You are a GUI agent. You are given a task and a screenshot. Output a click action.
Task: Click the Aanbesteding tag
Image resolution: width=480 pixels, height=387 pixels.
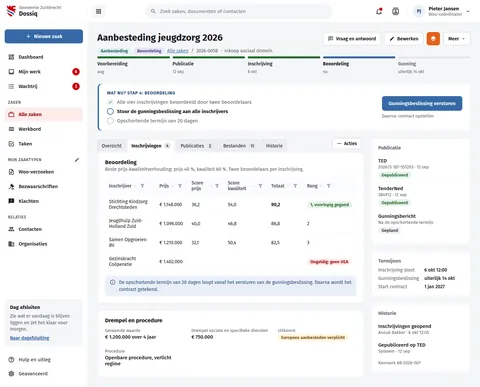click(114, 51)
